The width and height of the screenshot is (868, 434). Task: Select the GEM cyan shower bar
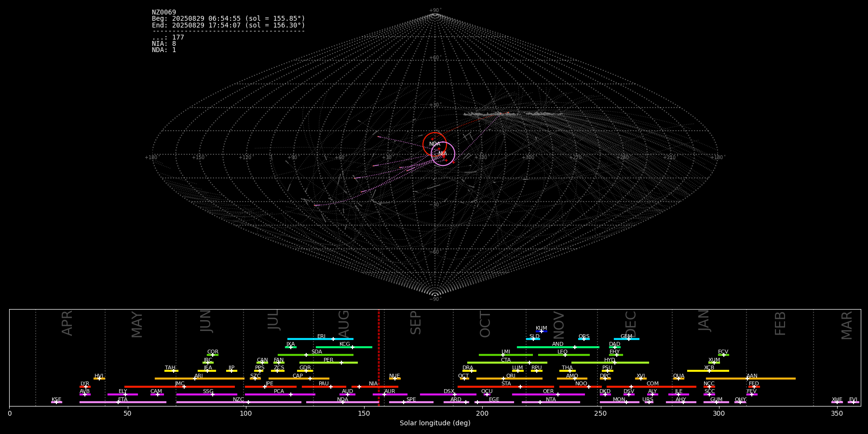626,339
